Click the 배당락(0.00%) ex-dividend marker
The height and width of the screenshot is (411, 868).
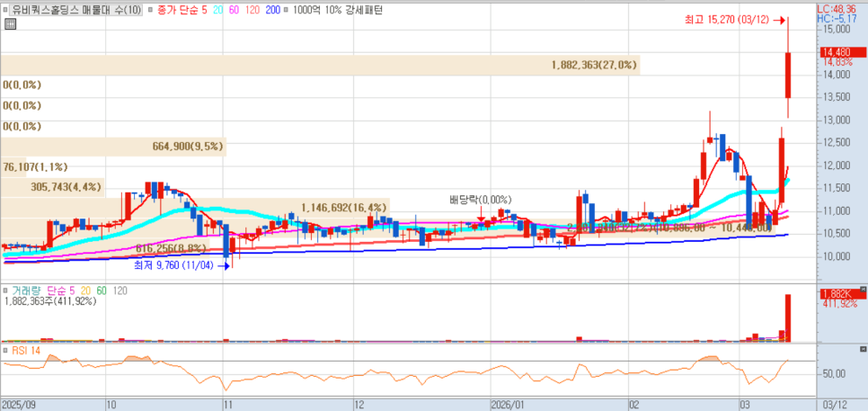coord(481,200)
